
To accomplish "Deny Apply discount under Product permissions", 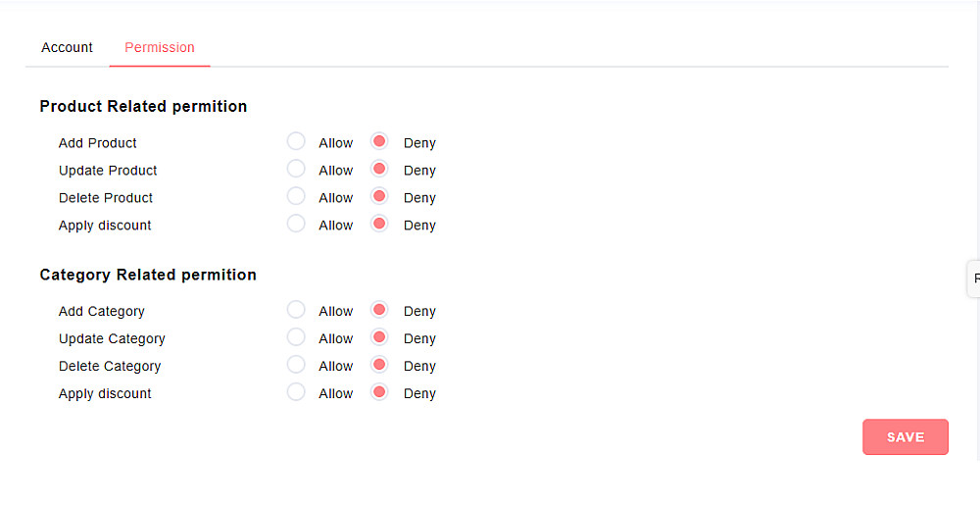I will [380, 224].
